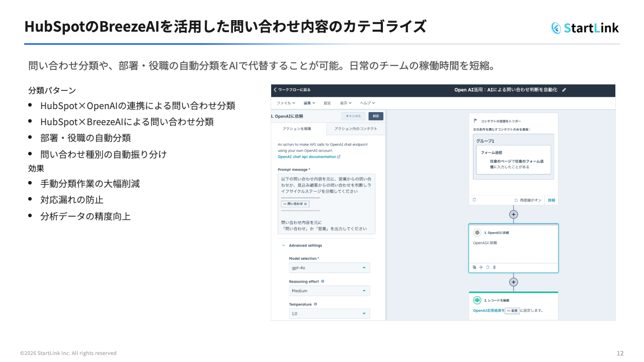The height and width of the screenshot is (362, 644).
Task: Select the フォーム送信 filter box in グループ1
Action: point(513,160)
